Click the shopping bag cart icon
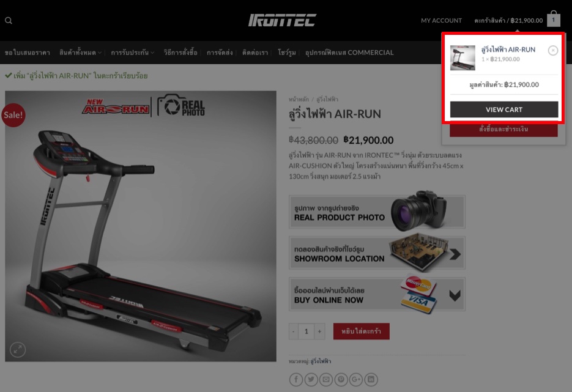The image size is (572, 392). pos(554,18)
